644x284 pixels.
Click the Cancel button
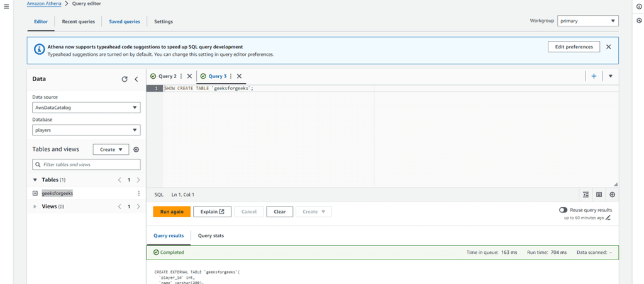click(x=249, y=212)
